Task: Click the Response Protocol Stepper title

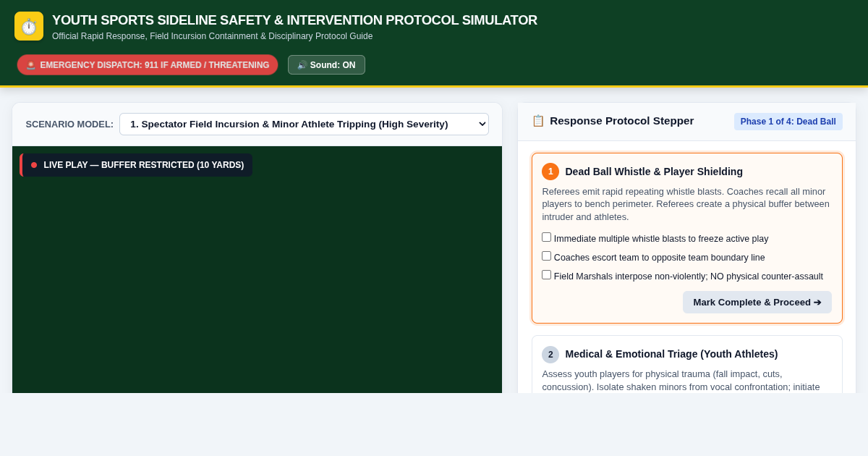Action: (621, 121)
